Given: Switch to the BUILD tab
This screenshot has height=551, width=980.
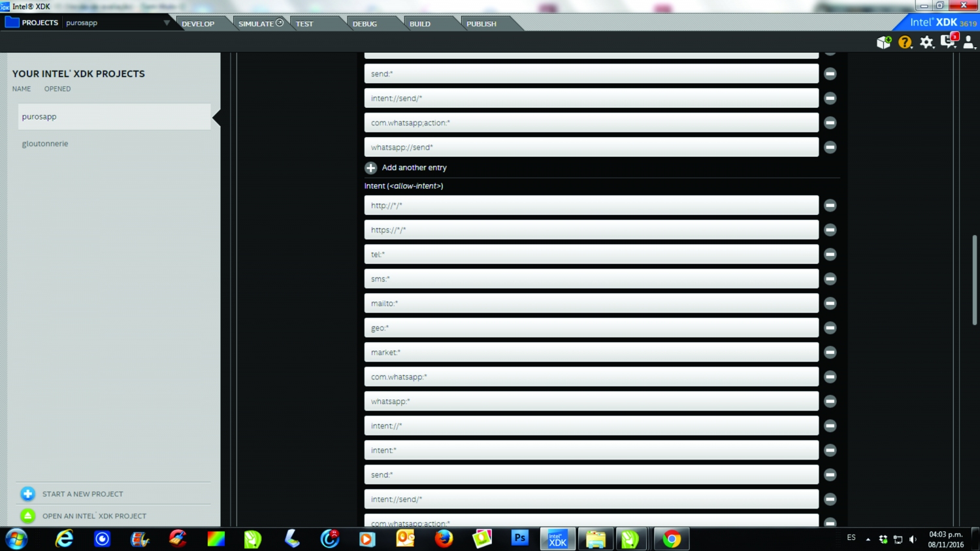Looking at the screenshot, I should pos(420,24).
